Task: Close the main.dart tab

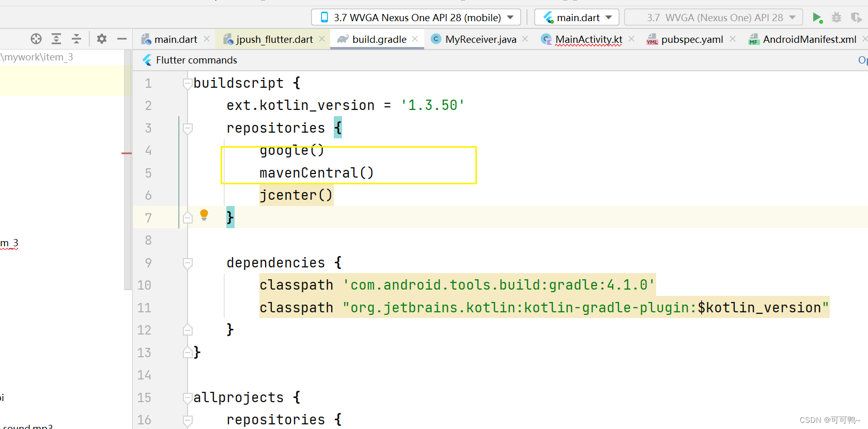Action: pyautogui.click(x=207, y=39)
